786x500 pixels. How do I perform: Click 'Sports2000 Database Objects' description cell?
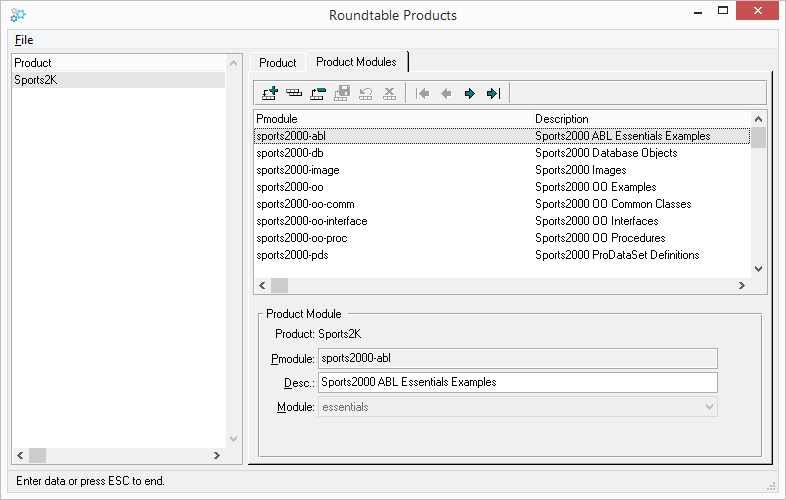click(606, 153)
